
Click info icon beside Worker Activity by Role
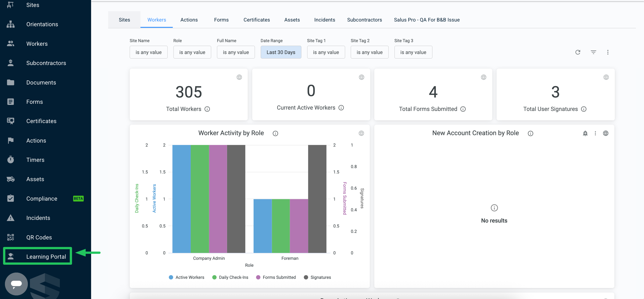(275, 133)
